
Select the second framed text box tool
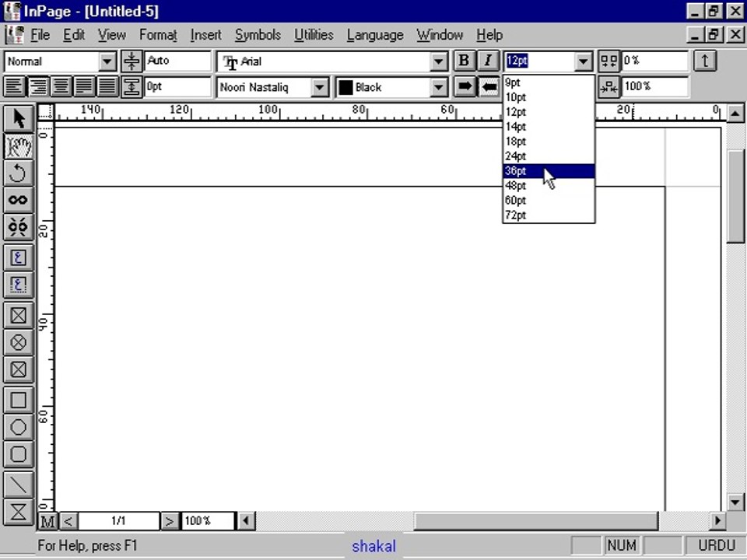[18, 285]
